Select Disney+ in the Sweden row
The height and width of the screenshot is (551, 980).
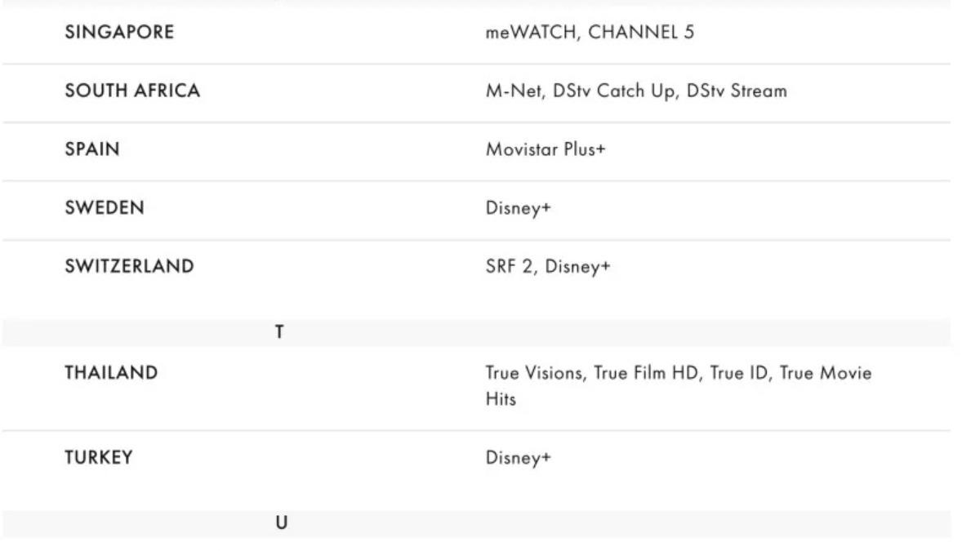click(x=519, y=209)
